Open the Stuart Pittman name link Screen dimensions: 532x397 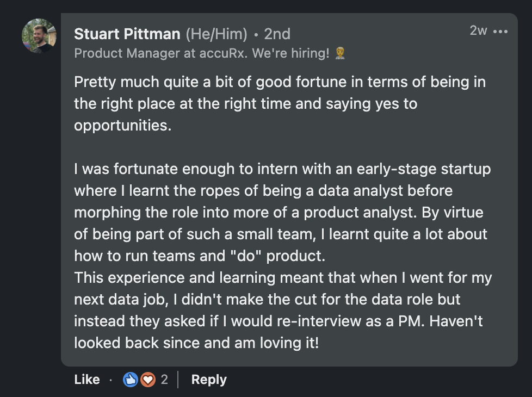tap(127, 34)
